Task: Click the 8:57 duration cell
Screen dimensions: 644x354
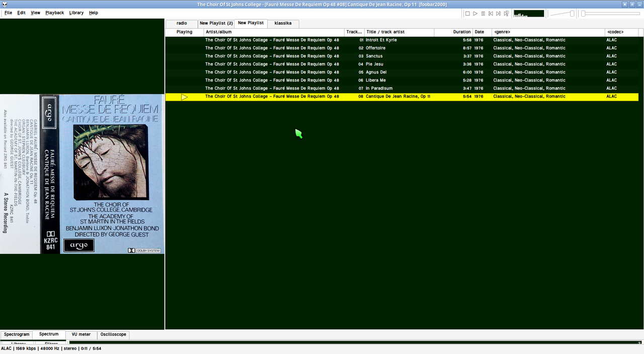Action: click(467, 48)
